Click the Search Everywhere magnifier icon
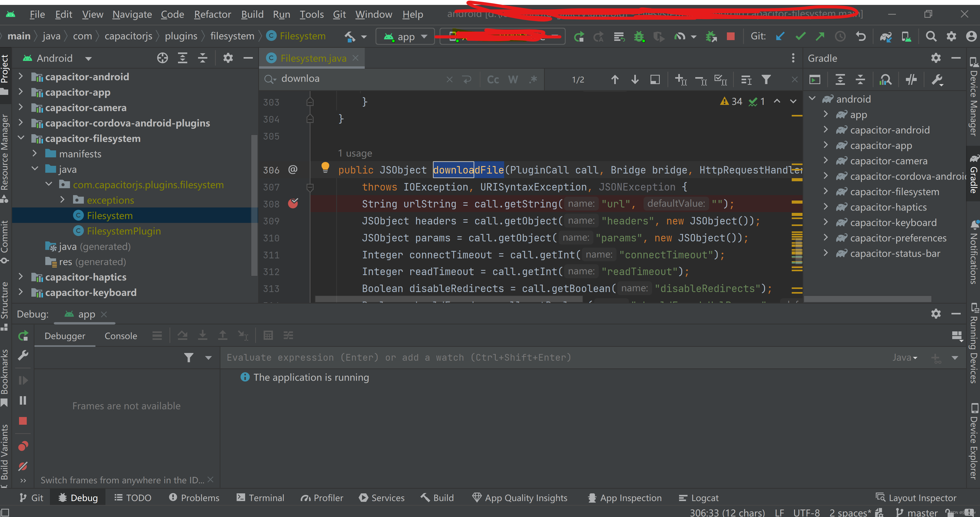 [931, 36]
